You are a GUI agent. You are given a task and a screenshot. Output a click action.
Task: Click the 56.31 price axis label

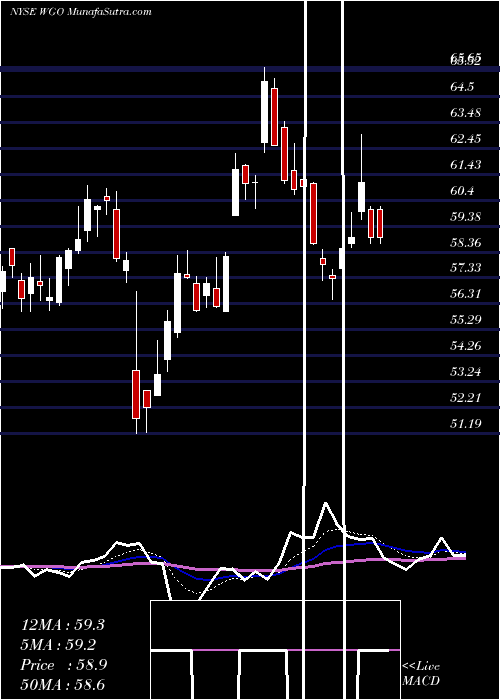coord(466,294)
